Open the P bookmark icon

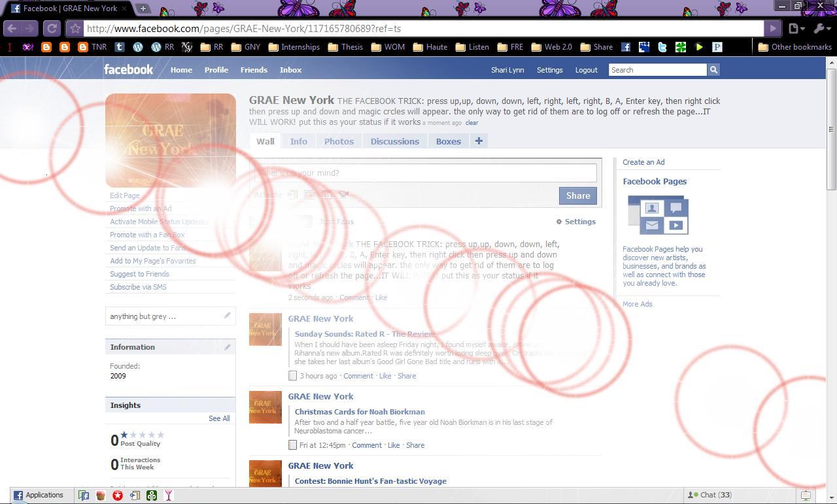point(717,47)
